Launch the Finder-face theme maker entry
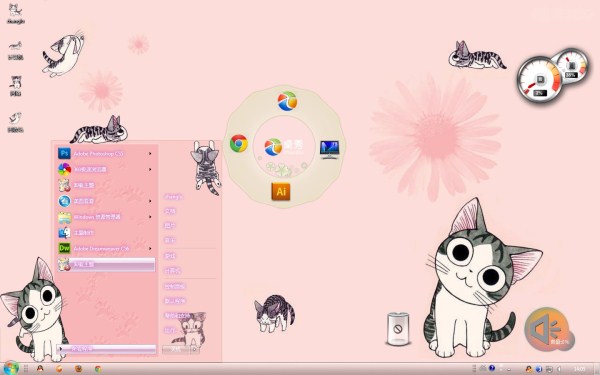The width and height of the screenshot is (600, 375). (x=106, y=233)
